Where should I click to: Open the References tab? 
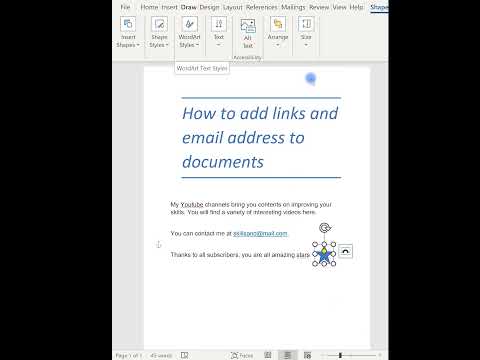coord(262,7)
